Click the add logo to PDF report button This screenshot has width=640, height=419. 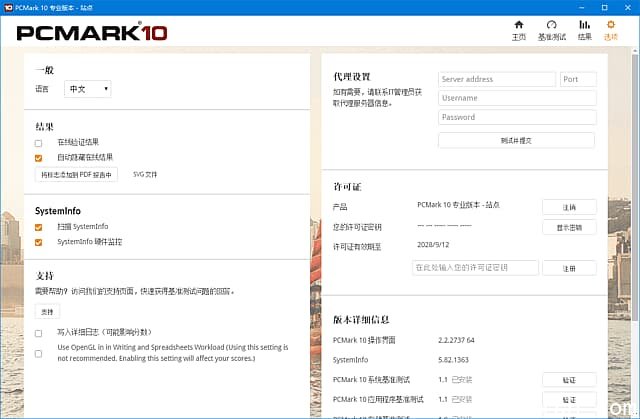[76, 175]
